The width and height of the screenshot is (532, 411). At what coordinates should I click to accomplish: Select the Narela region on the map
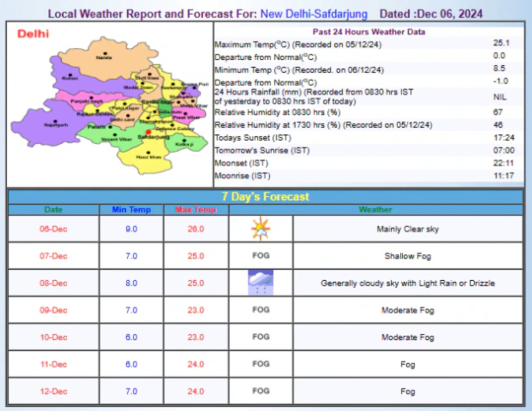click(x=107, y=58)
